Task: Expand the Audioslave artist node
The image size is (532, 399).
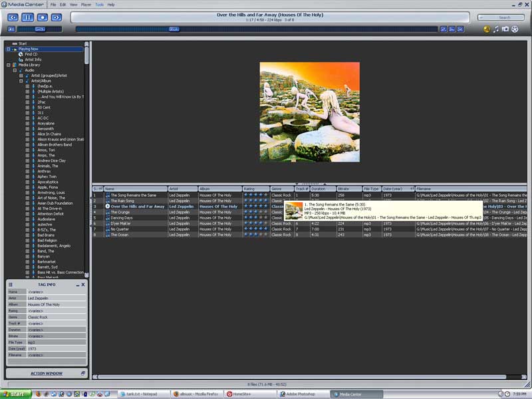Action: (x=27, y=219)
